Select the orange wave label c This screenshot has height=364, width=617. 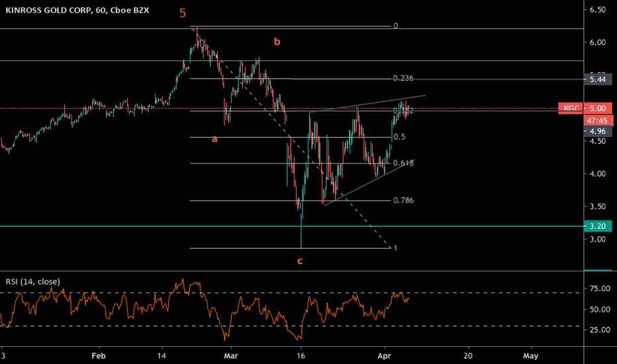300,261
